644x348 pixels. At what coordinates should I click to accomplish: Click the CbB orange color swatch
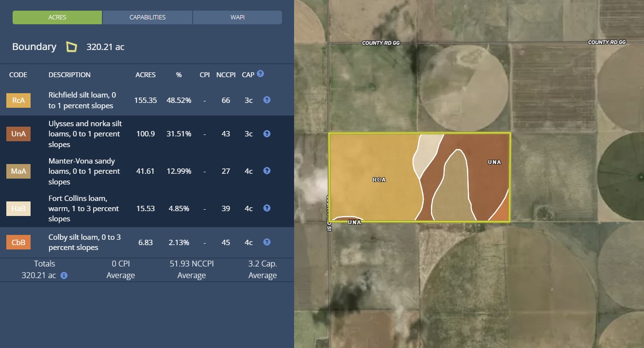tap(18, 242)
